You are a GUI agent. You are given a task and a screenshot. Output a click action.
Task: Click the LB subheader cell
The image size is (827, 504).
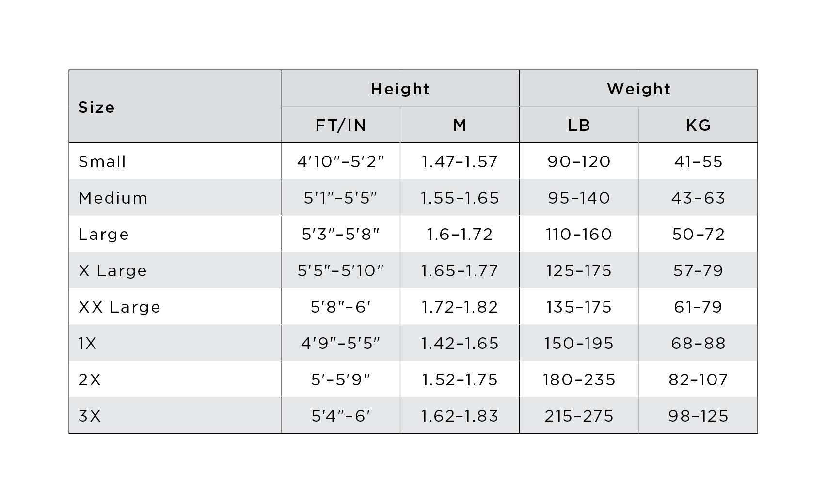(x=579, y=126)
